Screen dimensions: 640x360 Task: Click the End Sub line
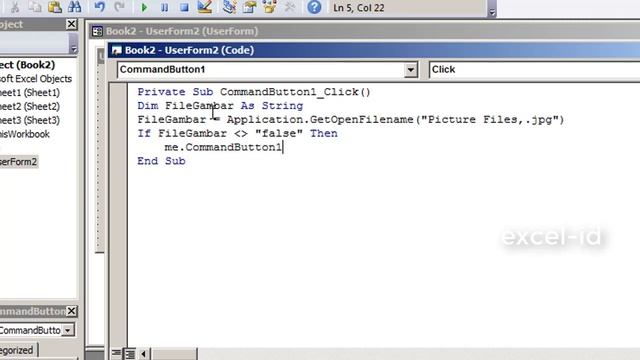click(x=161, y=161)
